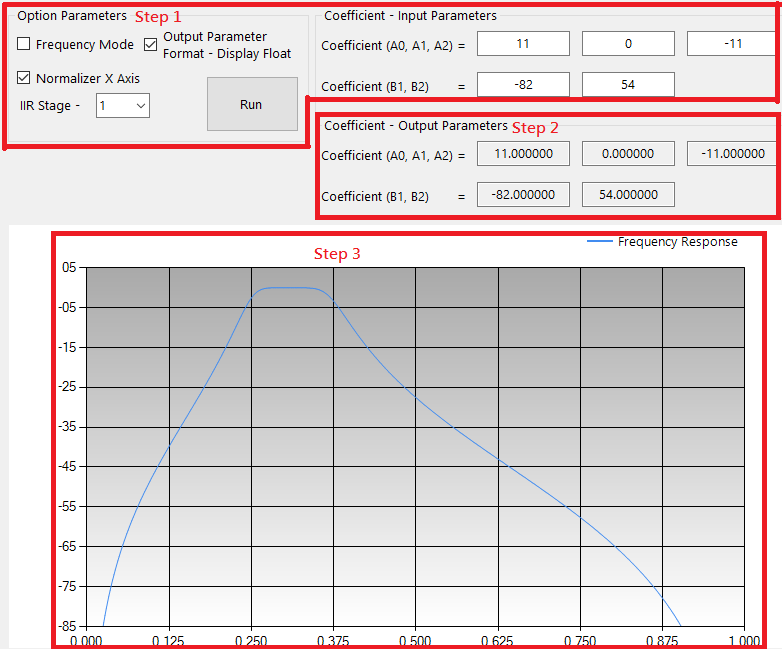Click output coefficient A0 field showing 11.000000
Viewport: 782px width, 649px height.
[x=523, y=154]
